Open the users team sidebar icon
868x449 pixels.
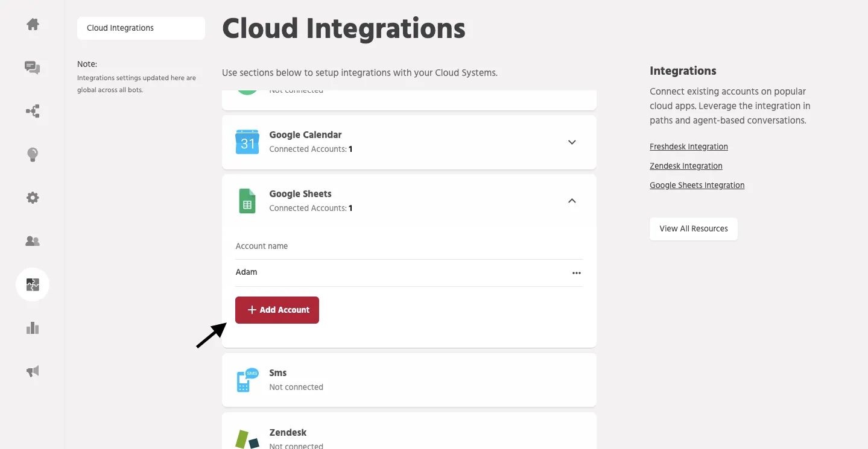33,241
